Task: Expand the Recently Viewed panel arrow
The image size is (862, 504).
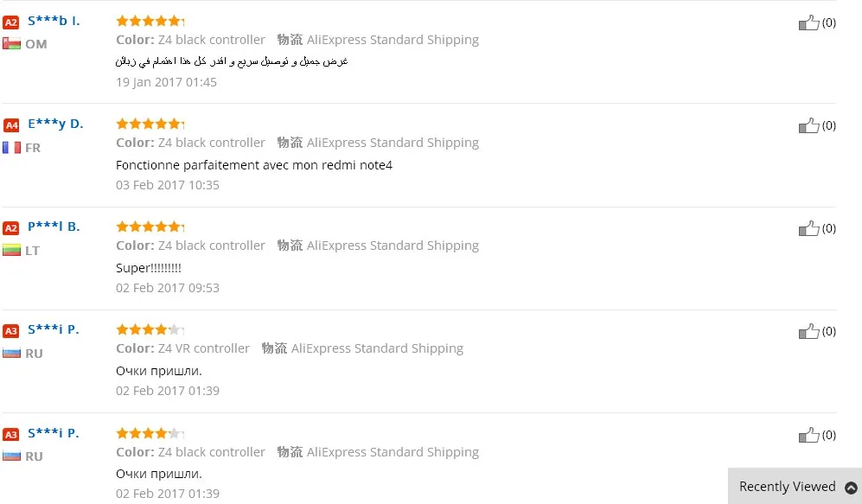Action: point(851,488)
